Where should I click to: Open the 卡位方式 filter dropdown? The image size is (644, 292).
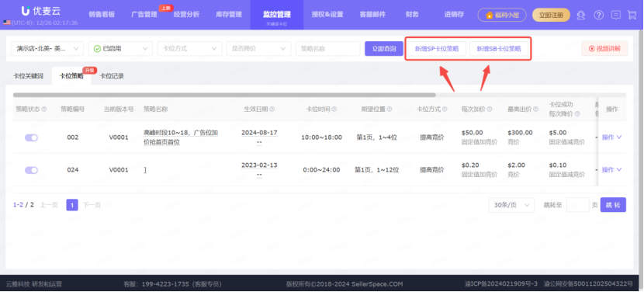pyautogui.click(x=189, y=48)
